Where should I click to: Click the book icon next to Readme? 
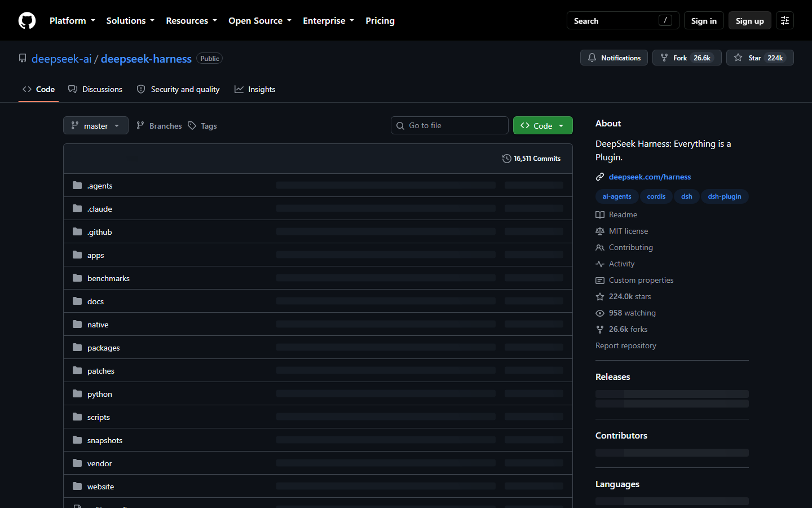[x=600, y=215]
